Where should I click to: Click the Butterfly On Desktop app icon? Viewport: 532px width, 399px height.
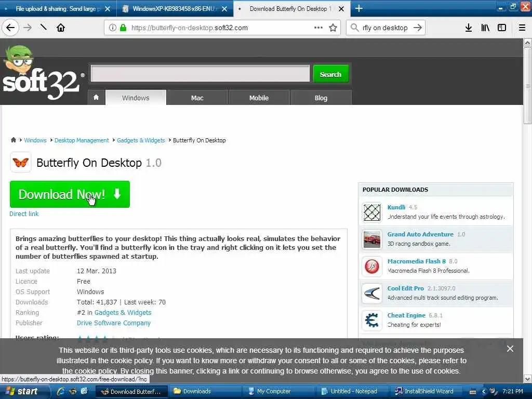point(21,163)
